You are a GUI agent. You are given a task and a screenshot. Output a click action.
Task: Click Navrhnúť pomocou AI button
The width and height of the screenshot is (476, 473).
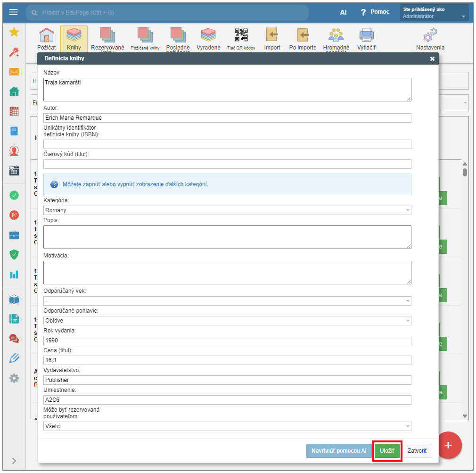click(338, 451)
